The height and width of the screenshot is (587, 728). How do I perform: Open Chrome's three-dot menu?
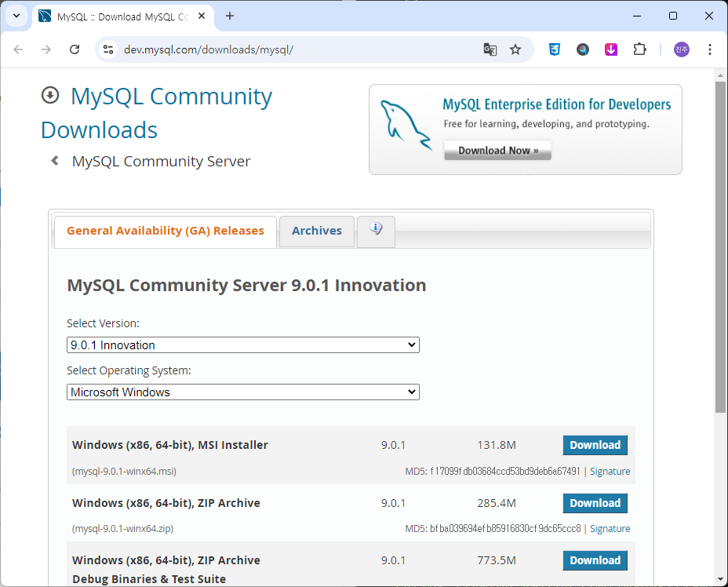click(x=710, y=49)
